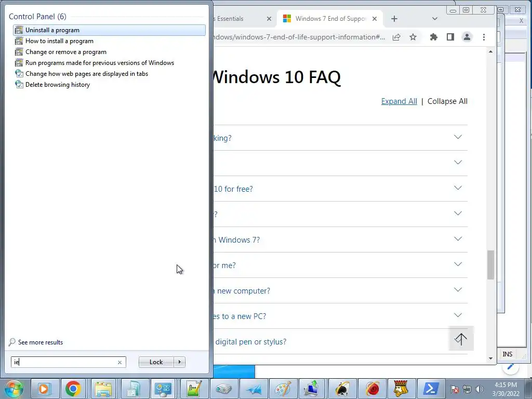Click the share page icon in address bar

pos(396,37)
